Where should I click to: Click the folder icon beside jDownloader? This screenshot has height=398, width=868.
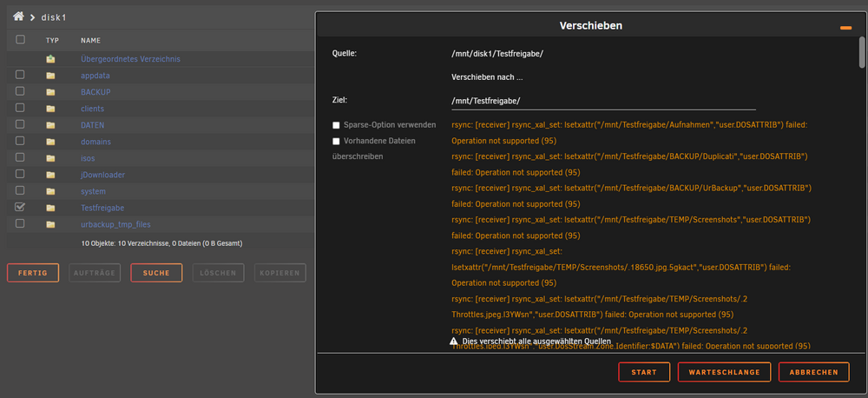(50, 175)
